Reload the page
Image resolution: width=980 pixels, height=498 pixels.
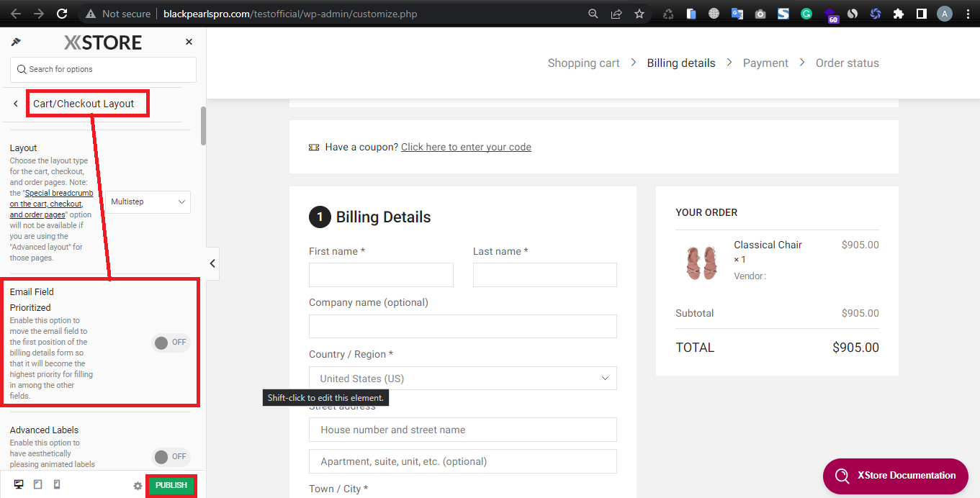tap(62, 14)
